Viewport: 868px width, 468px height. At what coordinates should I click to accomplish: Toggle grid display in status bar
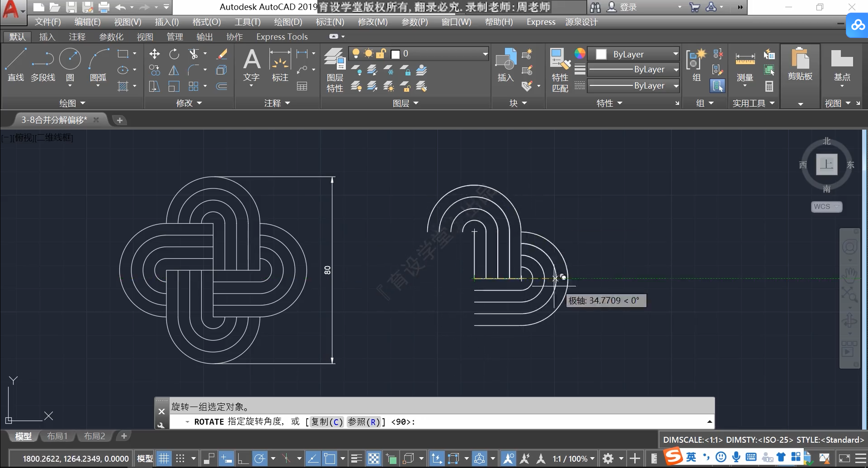pos(164,459)
